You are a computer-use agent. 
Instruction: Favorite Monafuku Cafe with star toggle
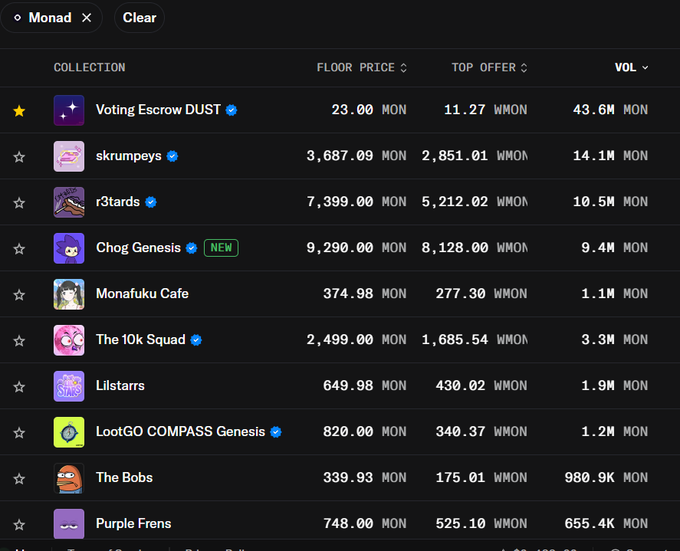19,295
